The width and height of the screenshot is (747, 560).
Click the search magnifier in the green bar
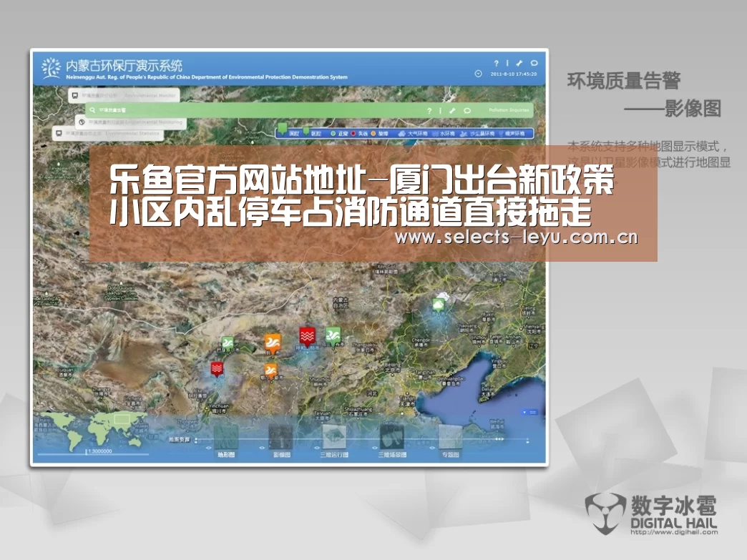92,110
